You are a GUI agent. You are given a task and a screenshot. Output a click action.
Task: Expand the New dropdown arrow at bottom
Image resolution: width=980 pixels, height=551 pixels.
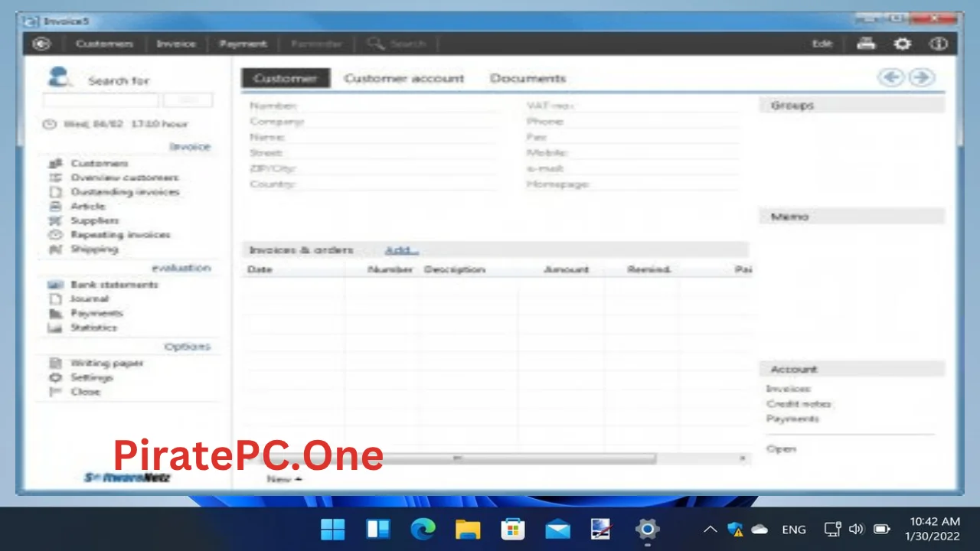click(298, 480)
